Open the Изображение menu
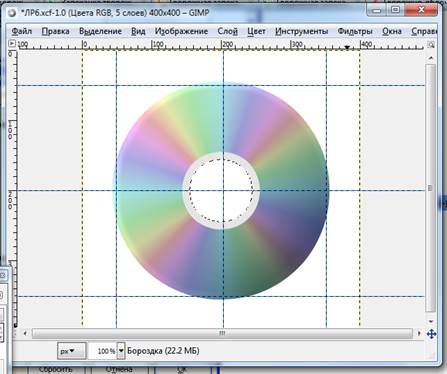This screenshot has width=447, height=374. (181, 31)
